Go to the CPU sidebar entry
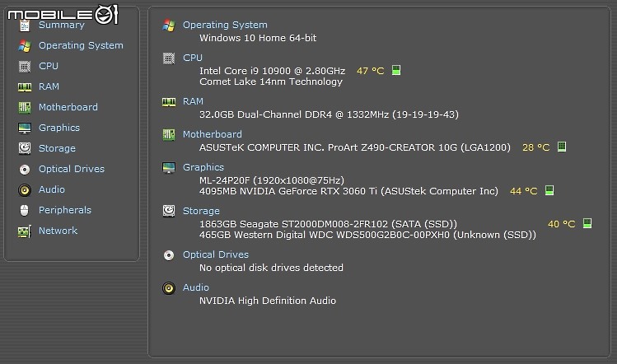Viewport: 617px width, 364px height. pos(49,66)
